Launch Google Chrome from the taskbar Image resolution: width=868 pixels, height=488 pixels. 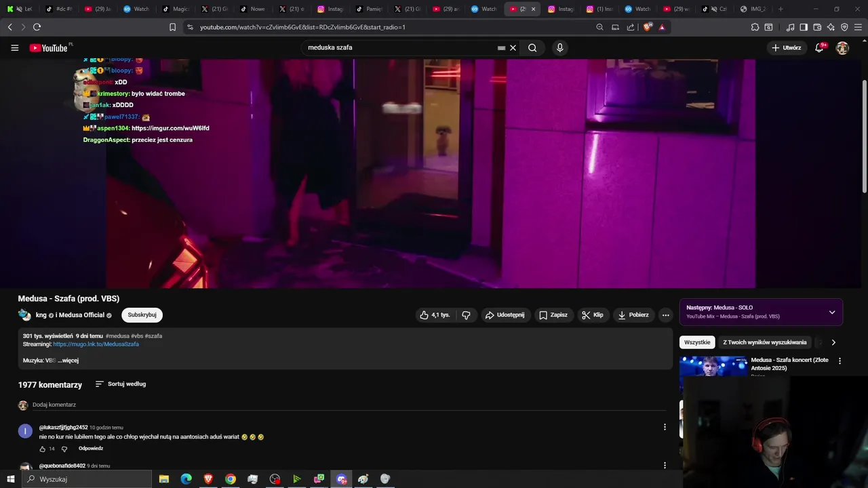tap(231, 479)
